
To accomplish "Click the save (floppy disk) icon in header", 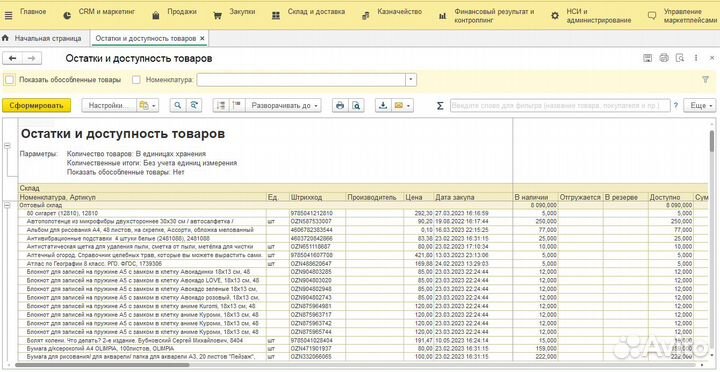I will [647, 58].
